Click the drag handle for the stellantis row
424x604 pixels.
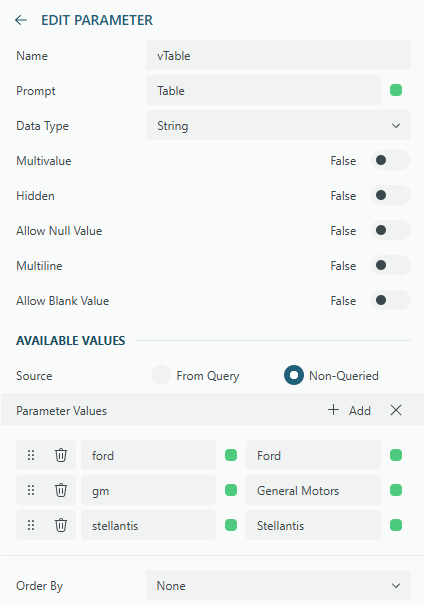(31, 525)
